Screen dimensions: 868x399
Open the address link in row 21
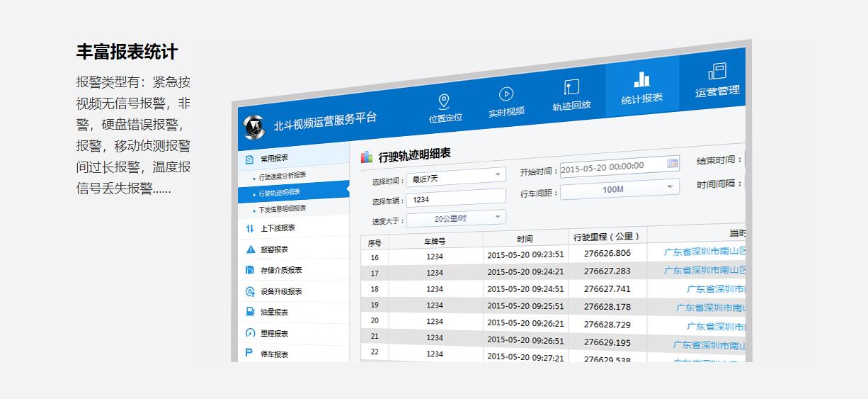point(709,345)
